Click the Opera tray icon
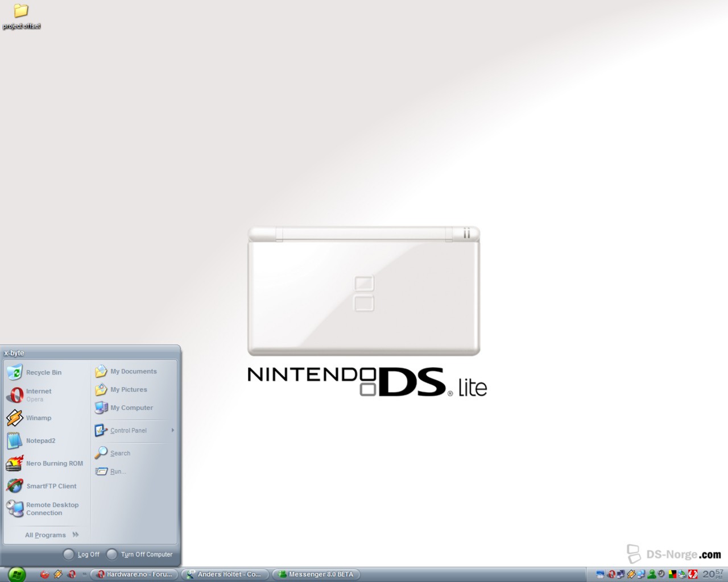Screen dimensions: 728x582 (x=611, y=574)
